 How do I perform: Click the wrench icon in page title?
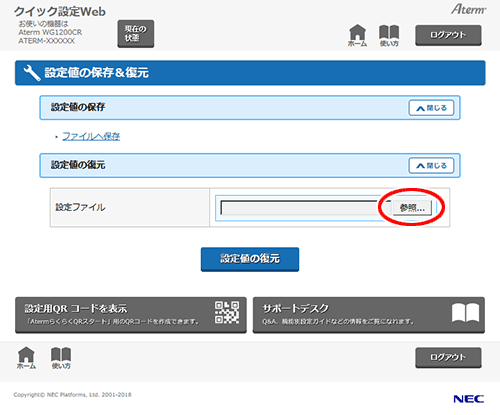tap(32, 73)
